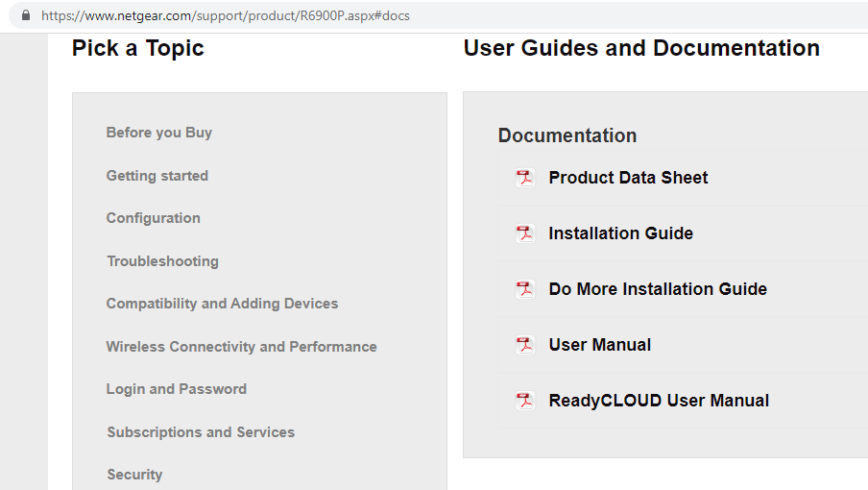The height and width of the screenshot is (490, 868).
Task: Choose the Troubleshooting topic
Action: click(x=163, y=260)
